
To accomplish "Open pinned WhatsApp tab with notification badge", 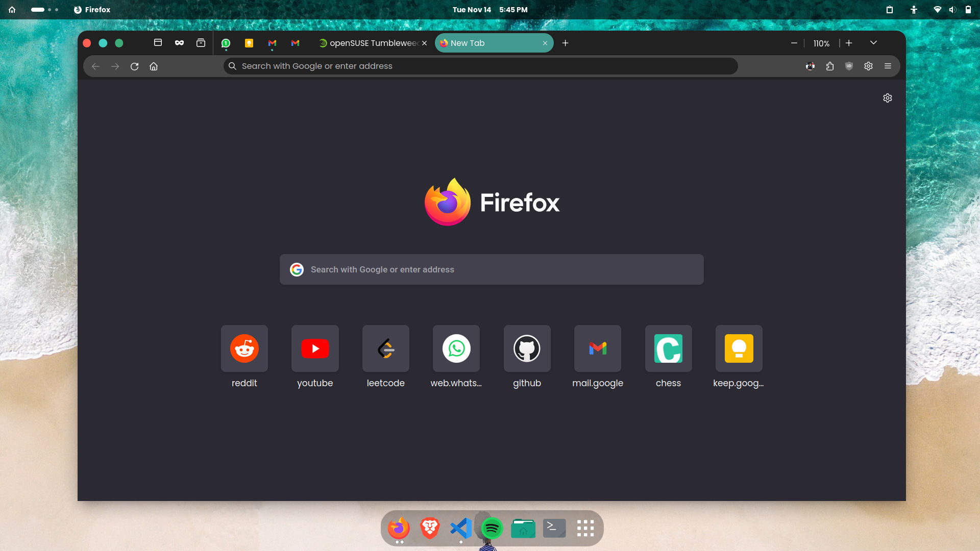I will click(226, 43).
